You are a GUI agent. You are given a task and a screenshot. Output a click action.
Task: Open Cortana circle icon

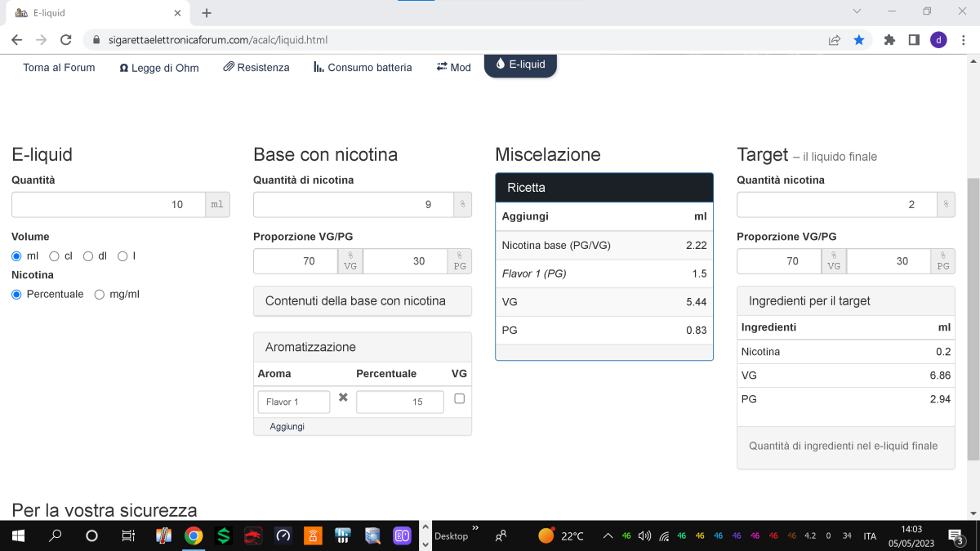(91, 535)
